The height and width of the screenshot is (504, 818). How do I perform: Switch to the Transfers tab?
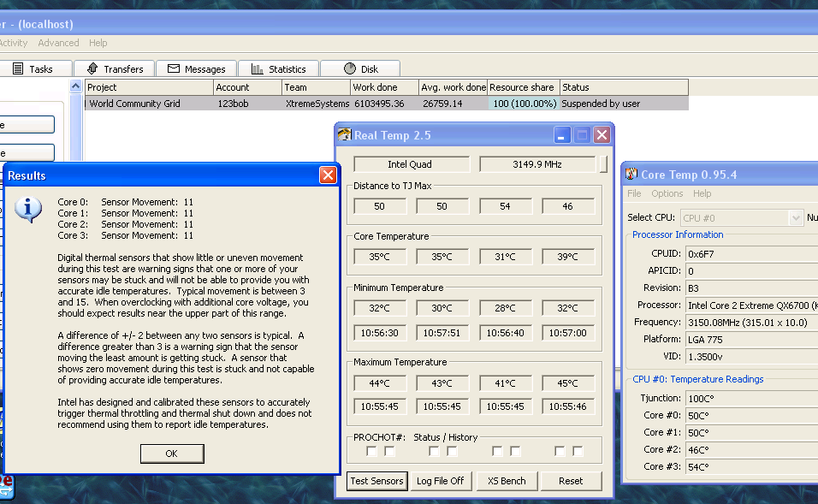pos(115,68)
